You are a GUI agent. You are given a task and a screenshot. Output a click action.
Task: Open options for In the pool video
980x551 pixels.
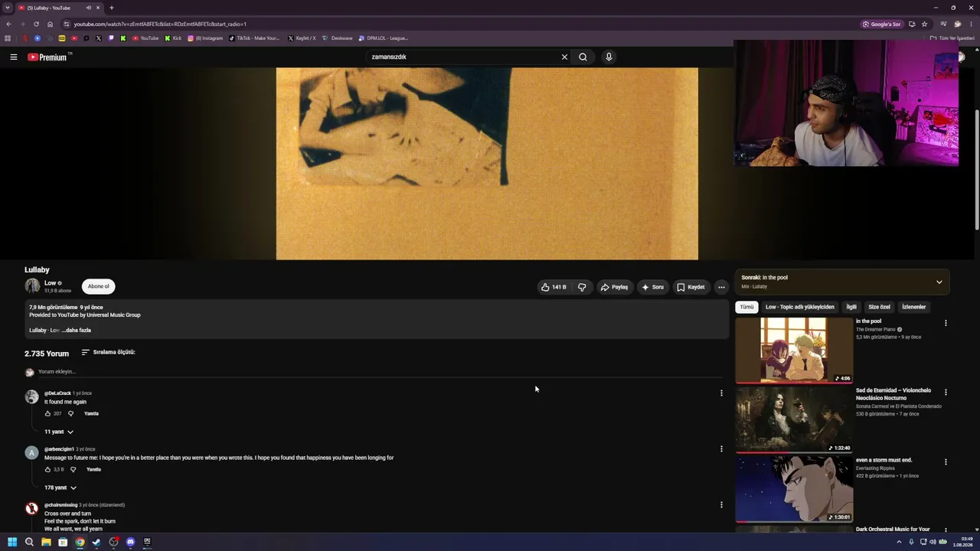pos(946,323)
